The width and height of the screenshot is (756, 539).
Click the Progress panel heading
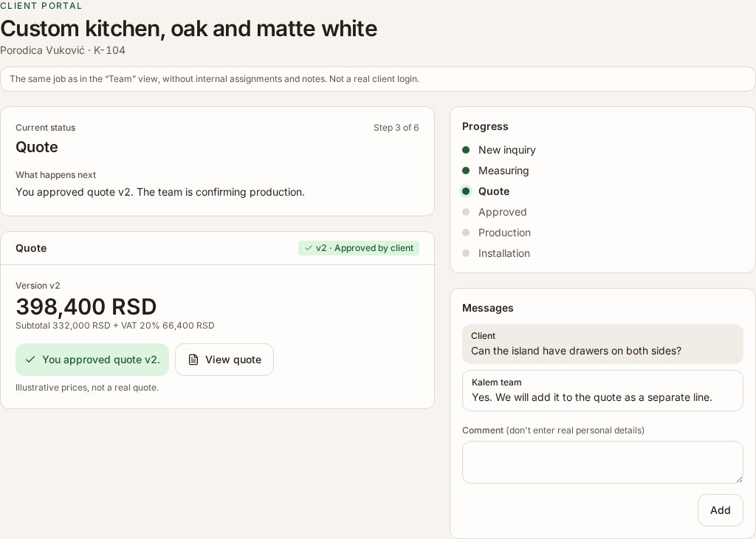click(x=485, y=126)
